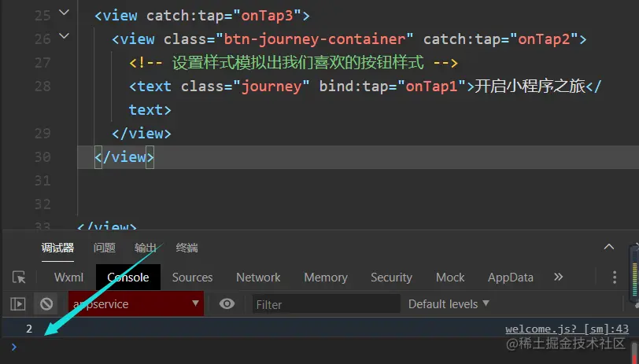Click line number 28 in gutter
The image size is (639, 364).
click(42, 86)
